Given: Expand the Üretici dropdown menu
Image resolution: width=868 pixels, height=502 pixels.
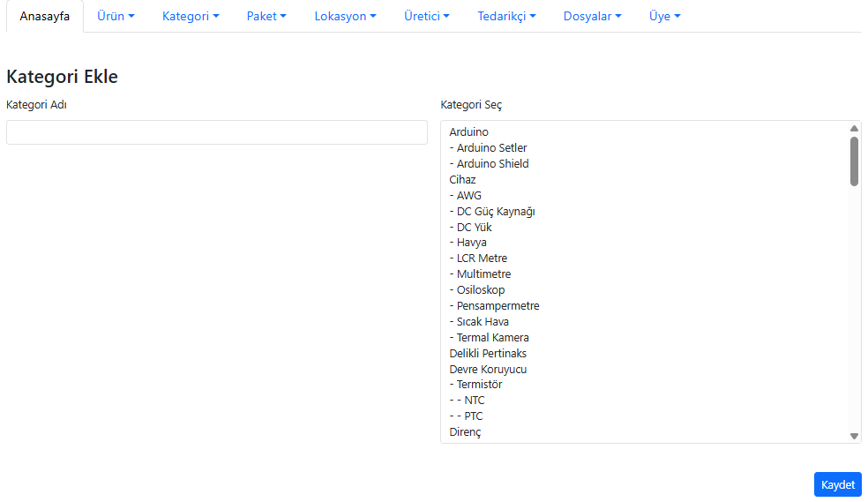Looking at the screenshot, I should 427,16.
